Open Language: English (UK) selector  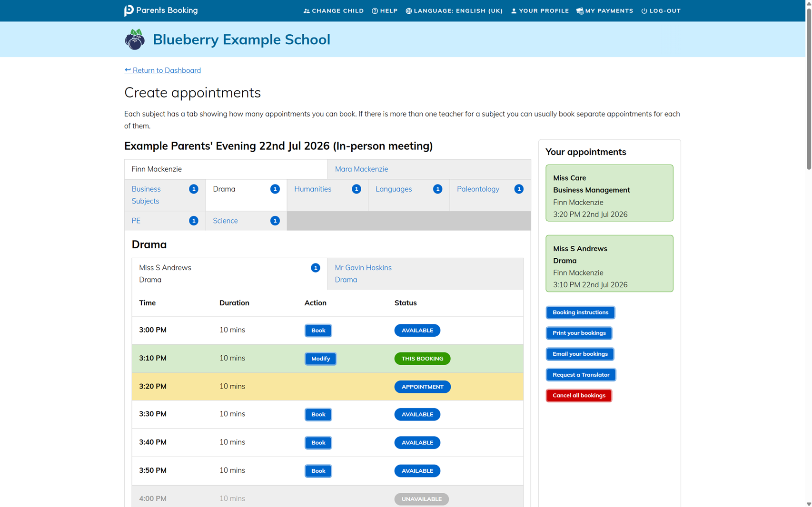click(x=454, y=11)
